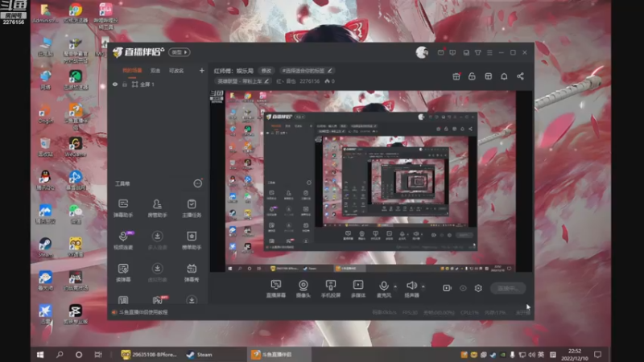Click the stream preview area
Viewport: 644px width, 362px height.
[x=371, y=181]
